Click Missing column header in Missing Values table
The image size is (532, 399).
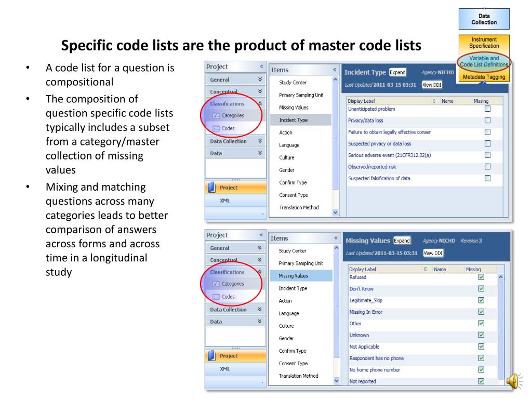click(473, 269)
